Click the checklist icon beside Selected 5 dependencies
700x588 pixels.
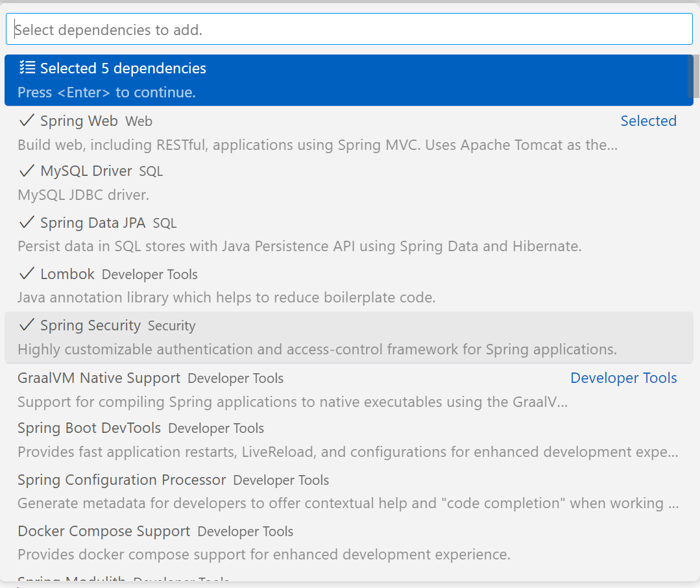pyautogui.click(x=27, y=67)
